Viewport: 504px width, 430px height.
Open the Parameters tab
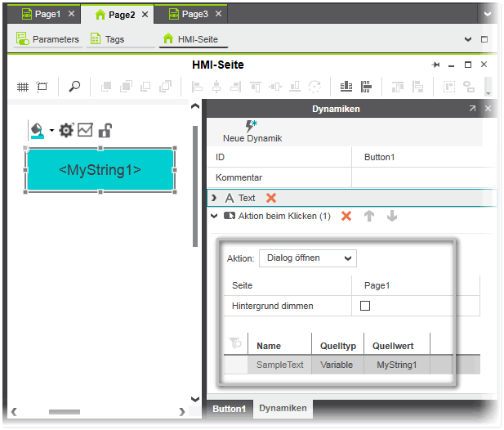coord(47,39)
